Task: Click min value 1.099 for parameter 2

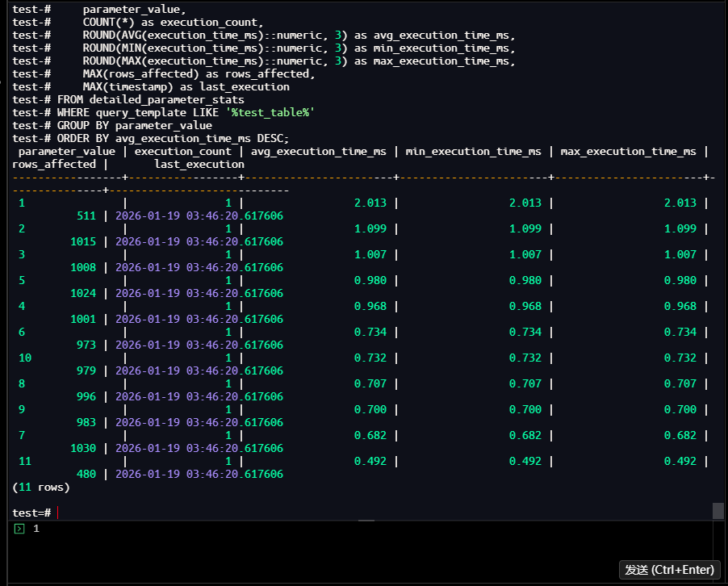Action: 525,229
